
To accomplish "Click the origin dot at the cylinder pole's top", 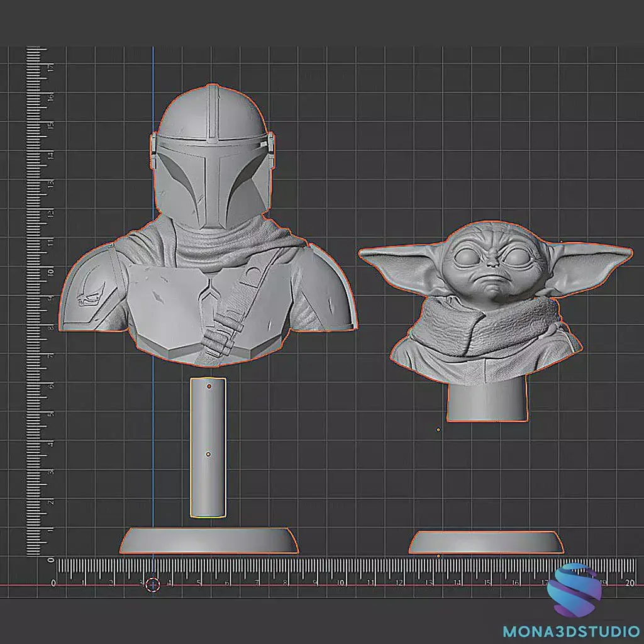I will [209, 387].
